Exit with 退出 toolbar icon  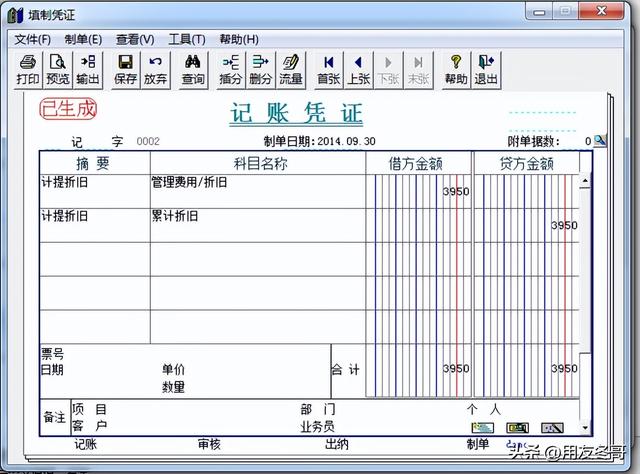point(486,70)
